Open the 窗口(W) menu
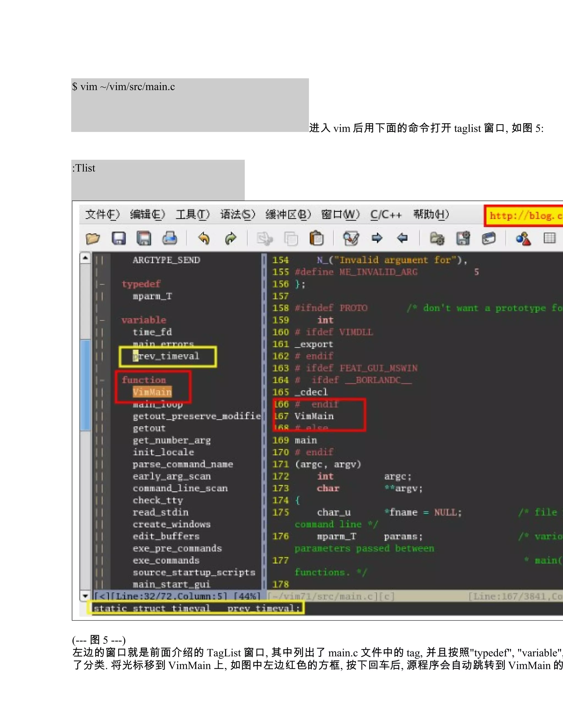 click(x=341, y=214)
